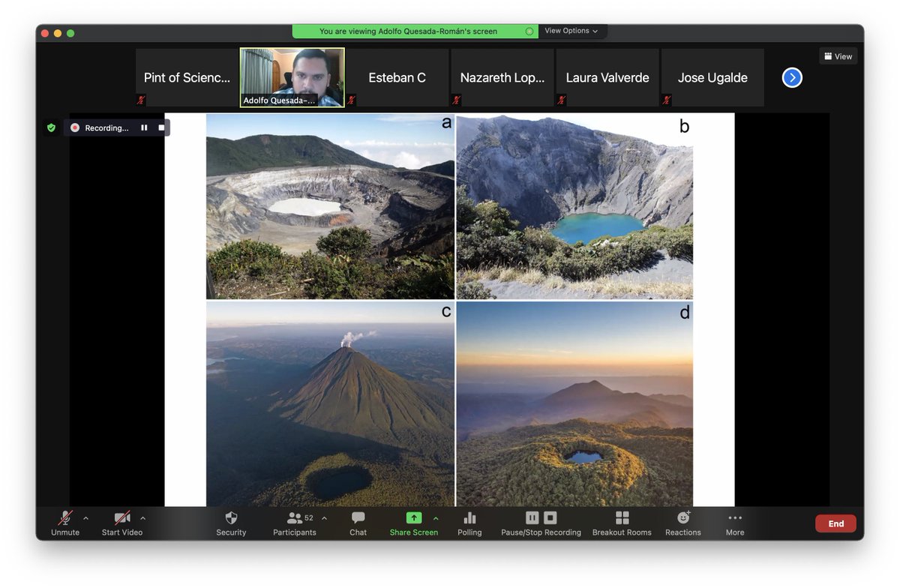Open video options arrow next to Start Video

[x=142, y=518]
